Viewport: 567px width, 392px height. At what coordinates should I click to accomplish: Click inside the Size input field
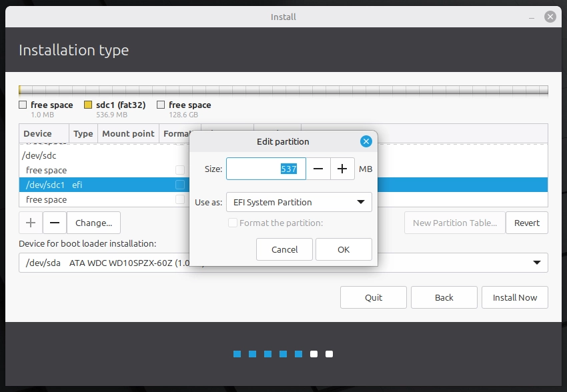[265, 169]
